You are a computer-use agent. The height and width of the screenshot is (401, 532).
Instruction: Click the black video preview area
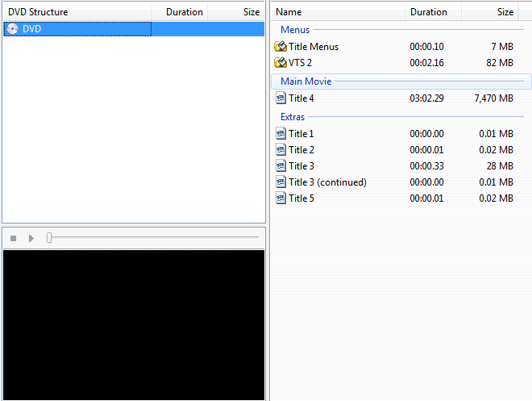[x=134, y=325]
